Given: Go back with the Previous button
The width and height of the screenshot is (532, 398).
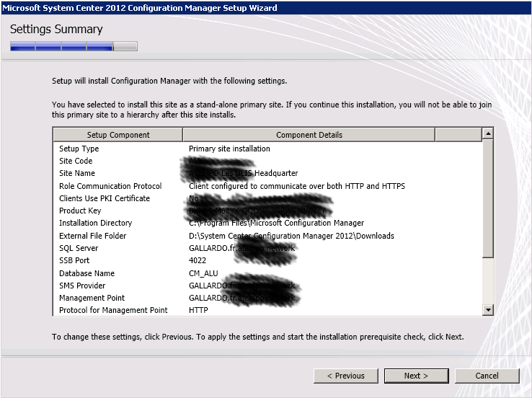Looking at the screenshot, I should click(346, 376).
